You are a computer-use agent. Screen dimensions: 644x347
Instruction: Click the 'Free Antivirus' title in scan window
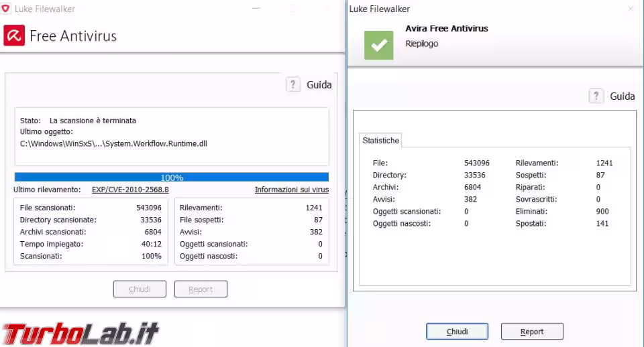(x=73, y=36)
